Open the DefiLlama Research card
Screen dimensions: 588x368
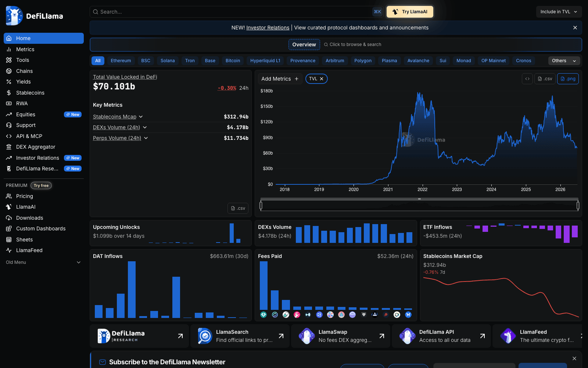139,336
